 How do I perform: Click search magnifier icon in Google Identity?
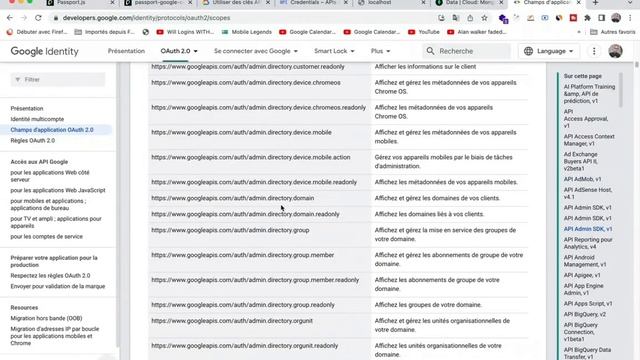430,51
